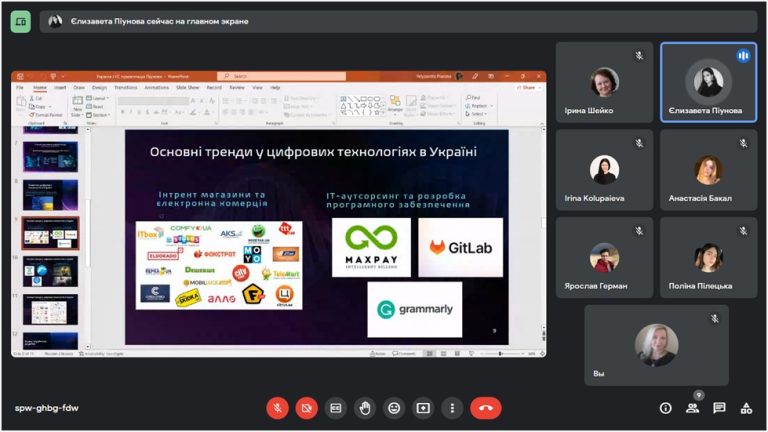
Task: Open meeting details info icon
Action: click(665, 408)
